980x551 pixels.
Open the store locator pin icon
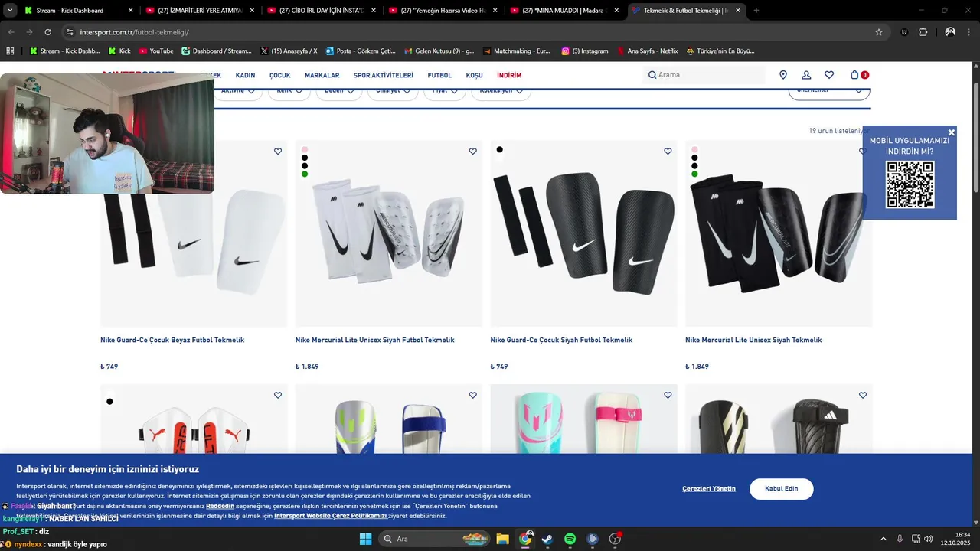[783, 75]
